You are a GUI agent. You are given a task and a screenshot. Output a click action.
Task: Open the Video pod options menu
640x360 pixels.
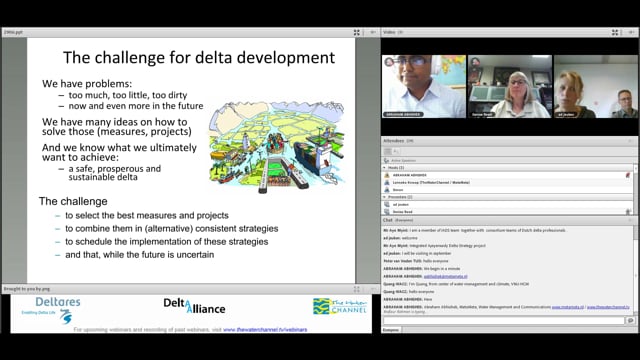pos(631,32)
